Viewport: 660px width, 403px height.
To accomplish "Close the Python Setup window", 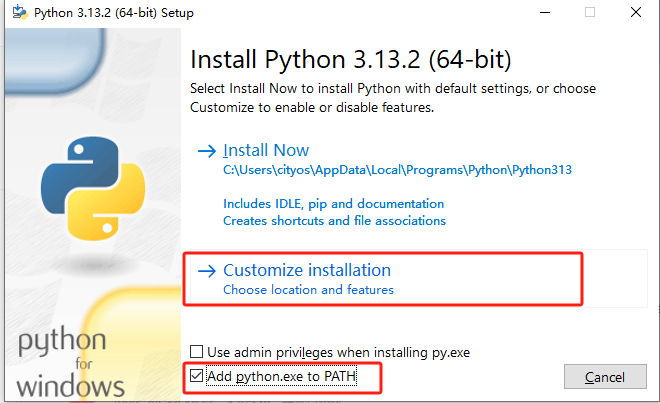I will point(636,12).
